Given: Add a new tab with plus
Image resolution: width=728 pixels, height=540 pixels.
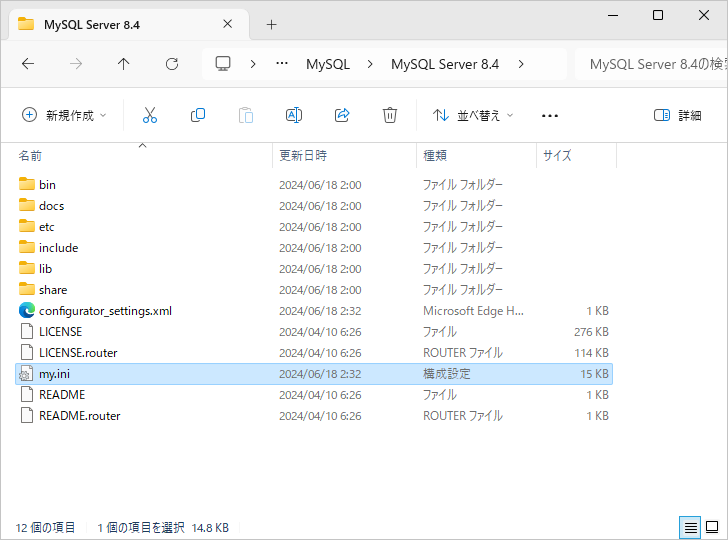Looking at the screenshot, I should click(x=272, y=25).
